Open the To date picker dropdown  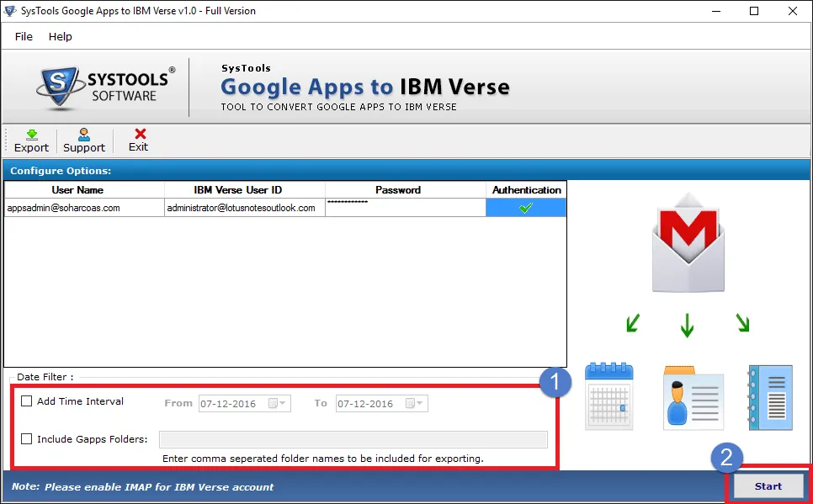click(414, 403)
